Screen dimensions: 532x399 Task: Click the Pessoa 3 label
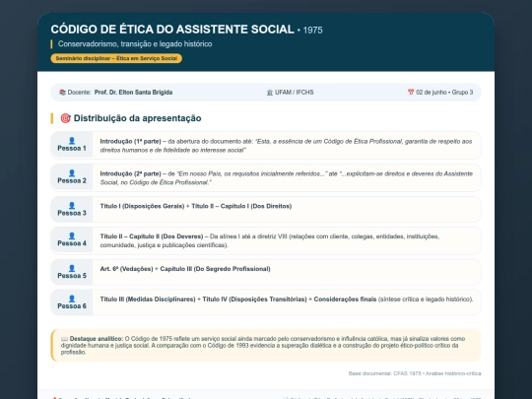point(72,213)
